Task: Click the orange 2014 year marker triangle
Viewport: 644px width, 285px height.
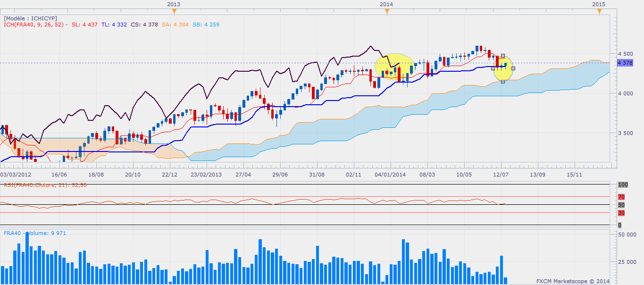Action: [386, 11]
